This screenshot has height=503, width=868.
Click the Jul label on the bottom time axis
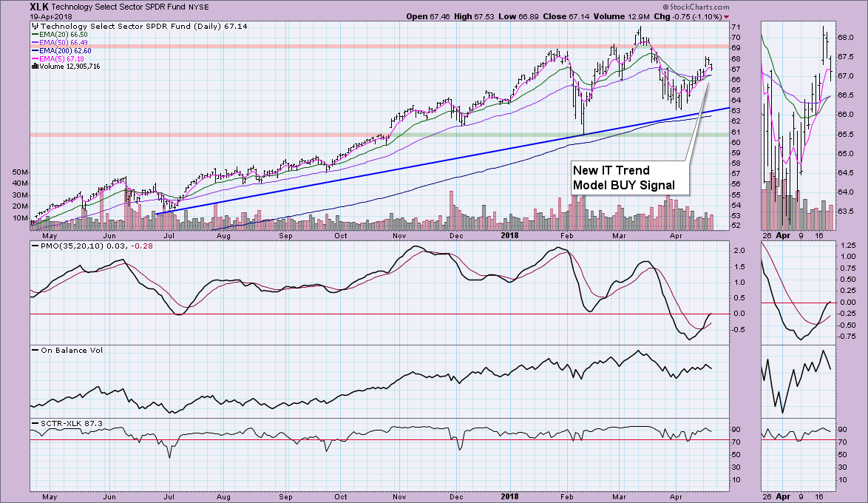(169, 497)
